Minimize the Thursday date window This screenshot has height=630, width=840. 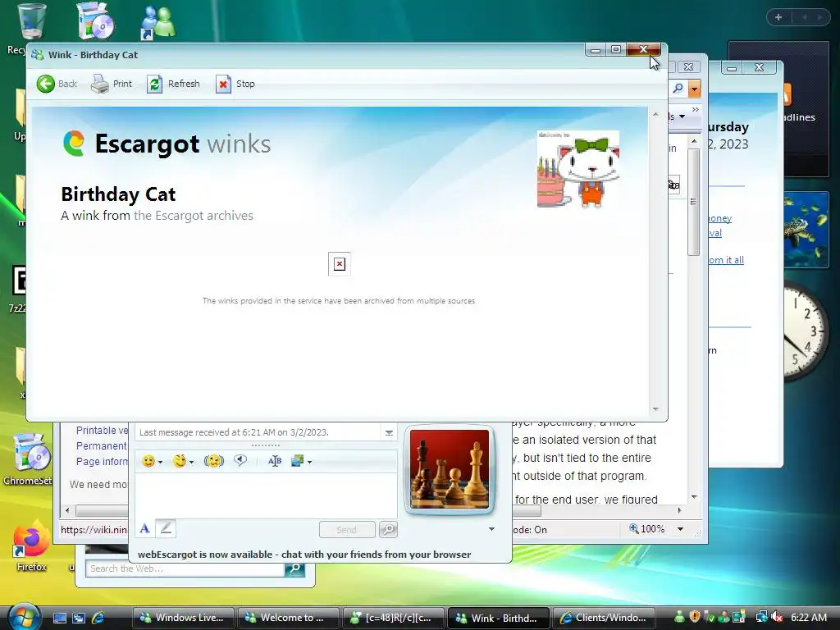(x=733, y=67)
